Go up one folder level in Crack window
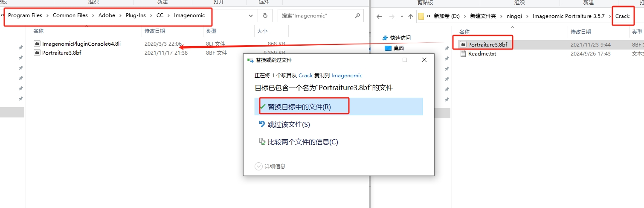Image resolution: width=644 pixels, height=208 pixels. point(410,16)
